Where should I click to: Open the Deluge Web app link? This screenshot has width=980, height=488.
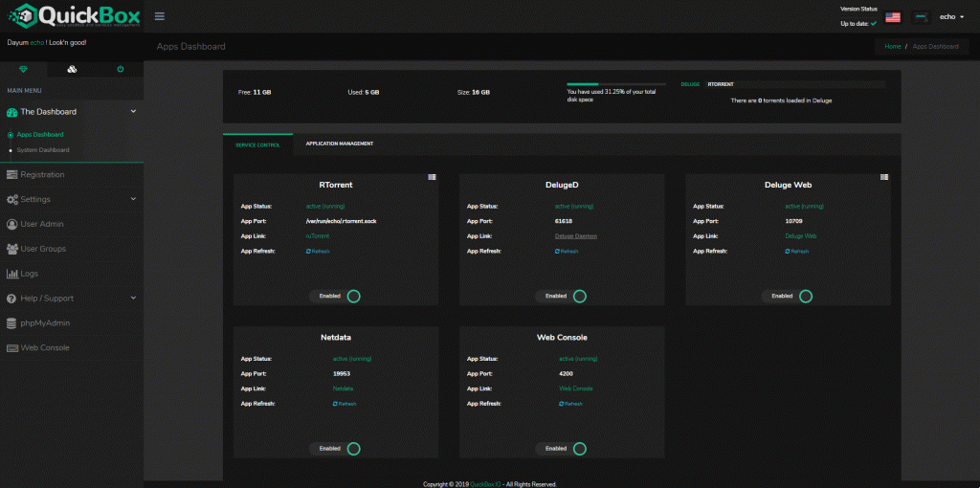tap(801, 236)
